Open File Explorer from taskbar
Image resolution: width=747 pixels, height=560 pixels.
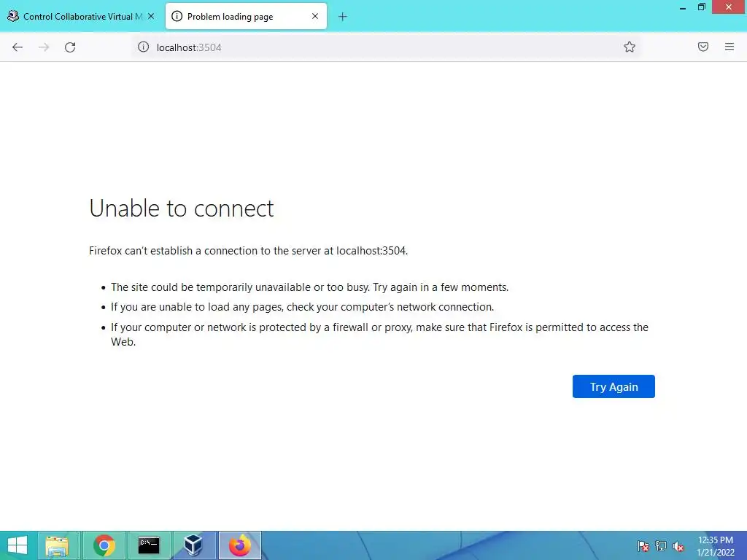(57, 545)
